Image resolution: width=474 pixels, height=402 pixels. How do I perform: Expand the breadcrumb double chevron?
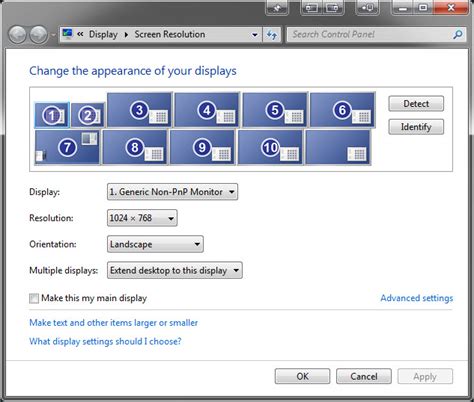[x=80, y=34]
